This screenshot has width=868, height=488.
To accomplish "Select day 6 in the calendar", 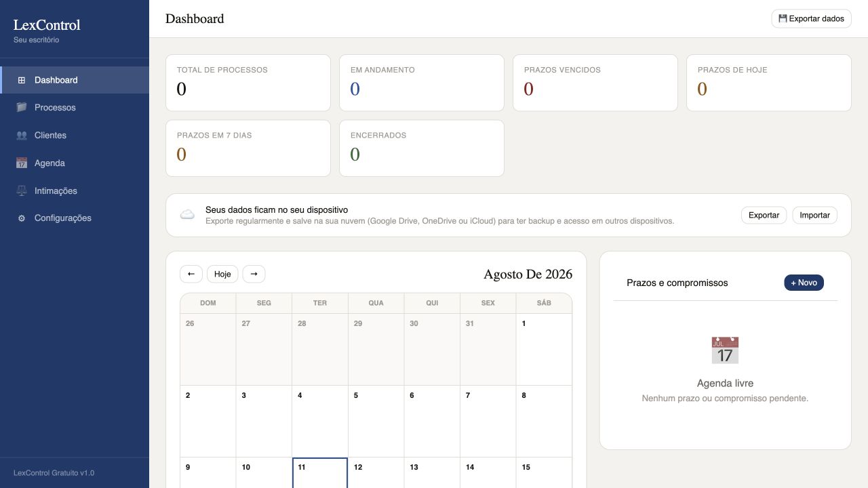I will [432, 422].
